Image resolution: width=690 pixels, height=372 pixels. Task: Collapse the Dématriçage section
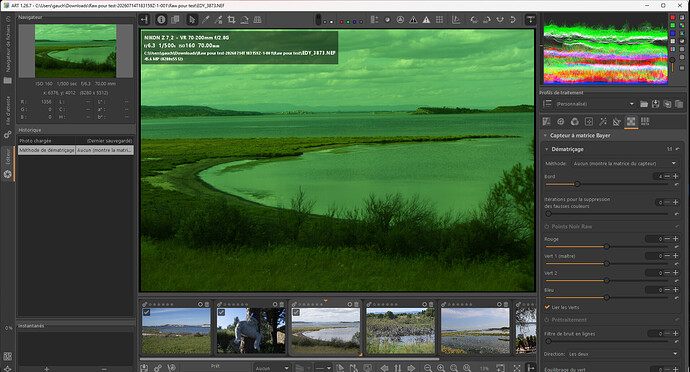(547, 149)
